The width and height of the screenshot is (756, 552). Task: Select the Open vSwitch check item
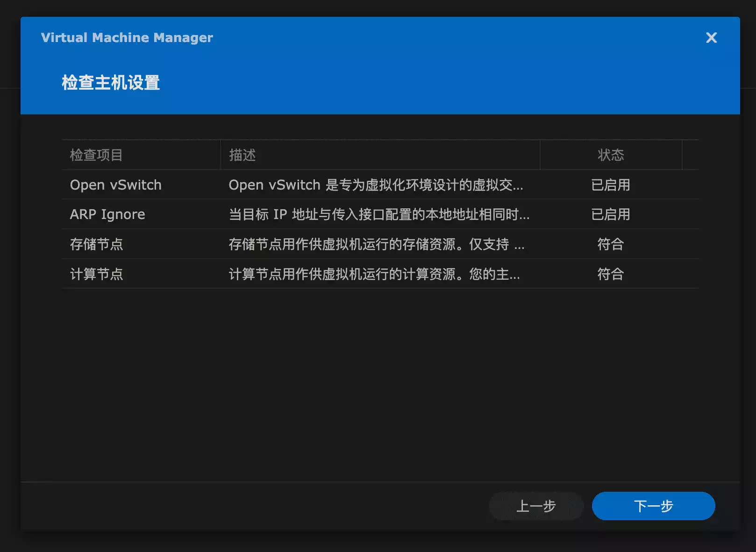pyautogui.click(x=115, y=185)
